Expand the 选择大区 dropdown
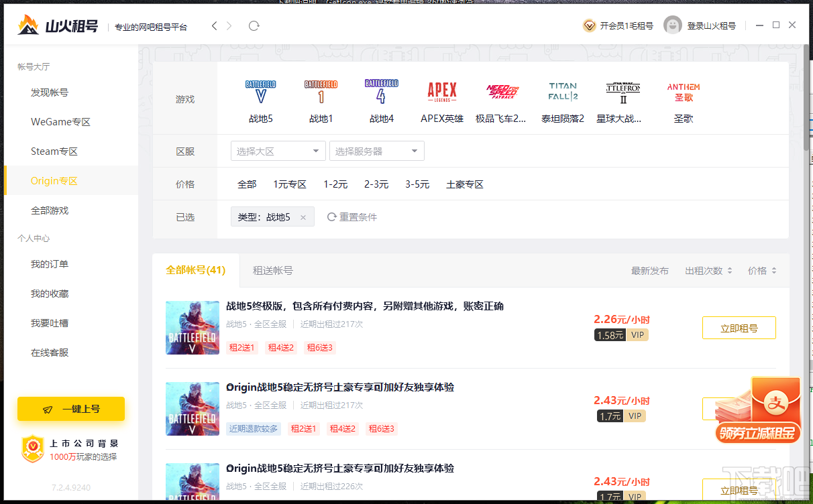813x504 pixels. tap(278, 151)
